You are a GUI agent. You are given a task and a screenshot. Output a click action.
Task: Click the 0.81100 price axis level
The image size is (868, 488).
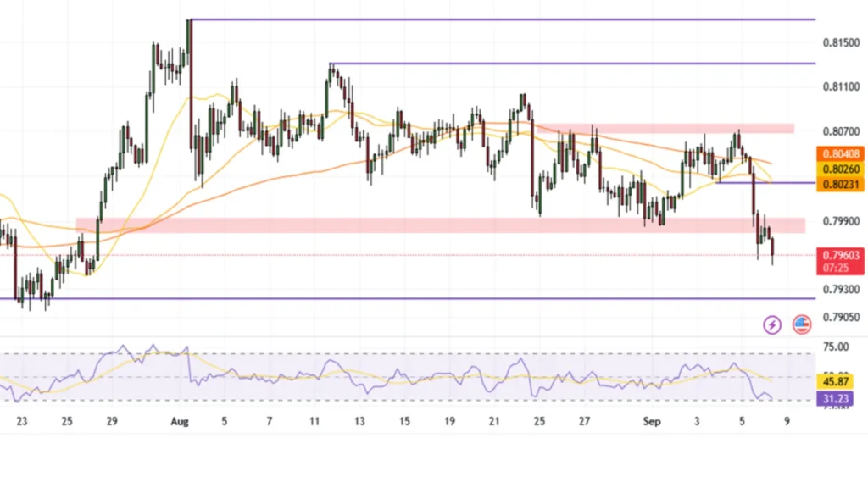click(840, 86)
